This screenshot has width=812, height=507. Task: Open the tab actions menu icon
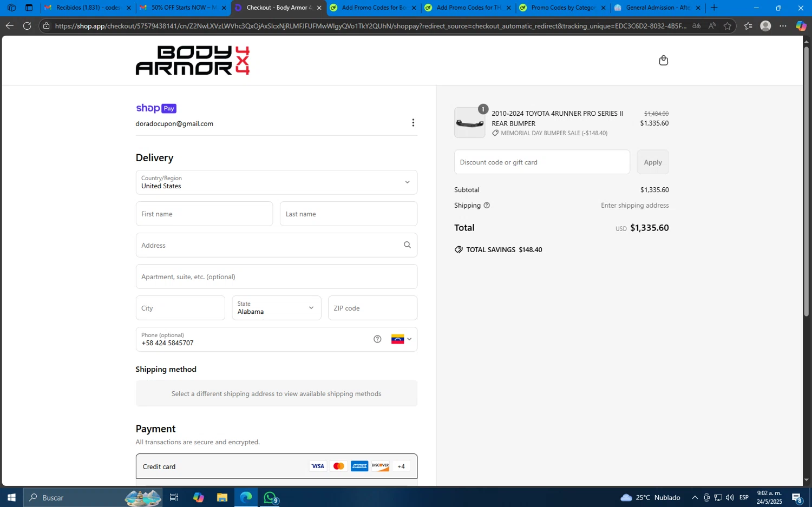29,8
